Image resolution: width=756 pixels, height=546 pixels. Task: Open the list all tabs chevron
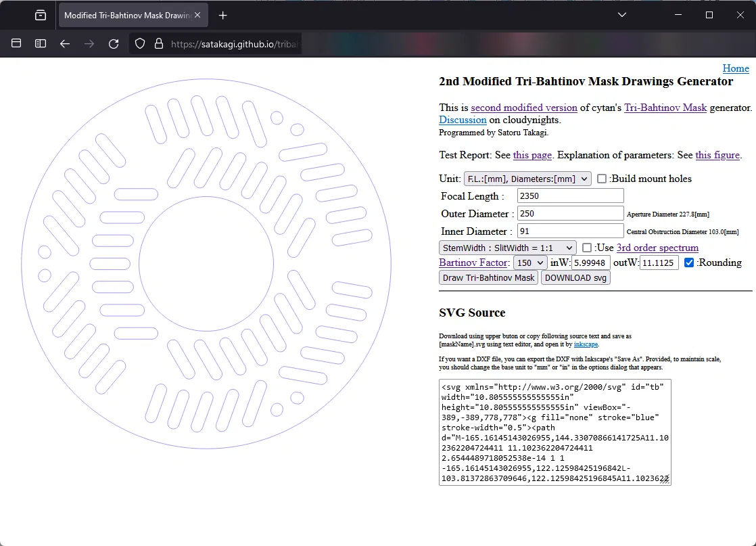pos(622,15)
